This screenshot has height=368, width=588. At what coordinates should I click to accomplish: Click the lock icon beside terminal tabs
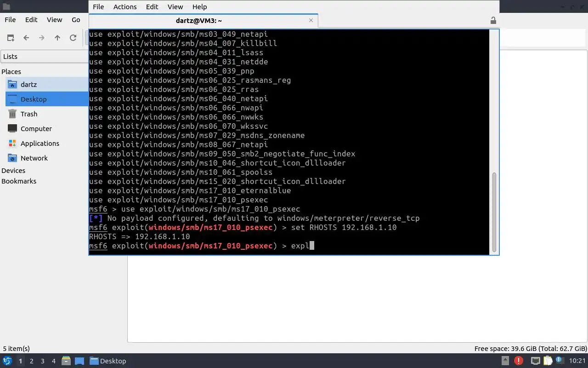493,21
